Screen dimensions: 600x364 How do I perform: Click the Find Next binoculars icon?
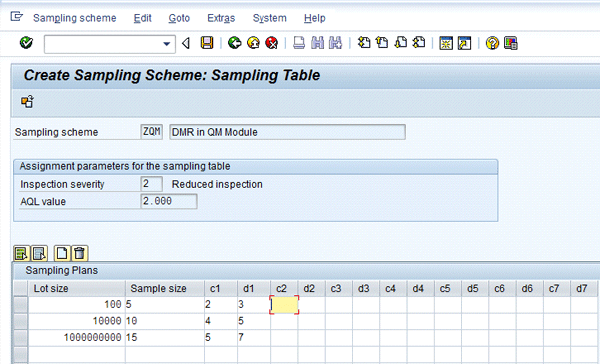coord(335,43)
